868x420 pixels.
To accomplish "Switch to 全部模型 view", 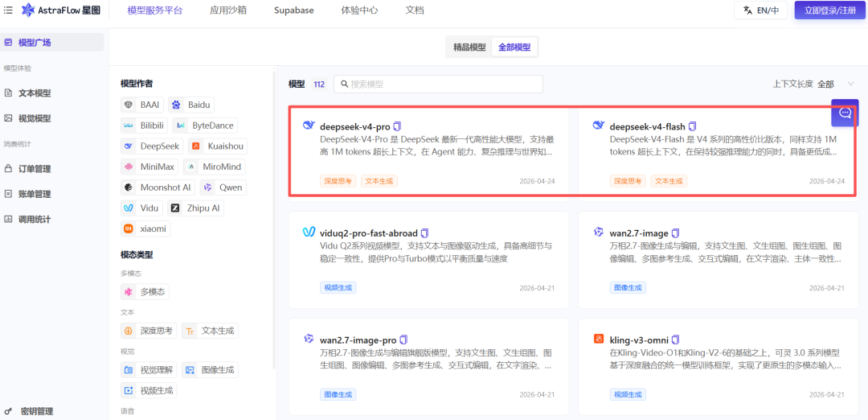I will click(x=514, y=47).
